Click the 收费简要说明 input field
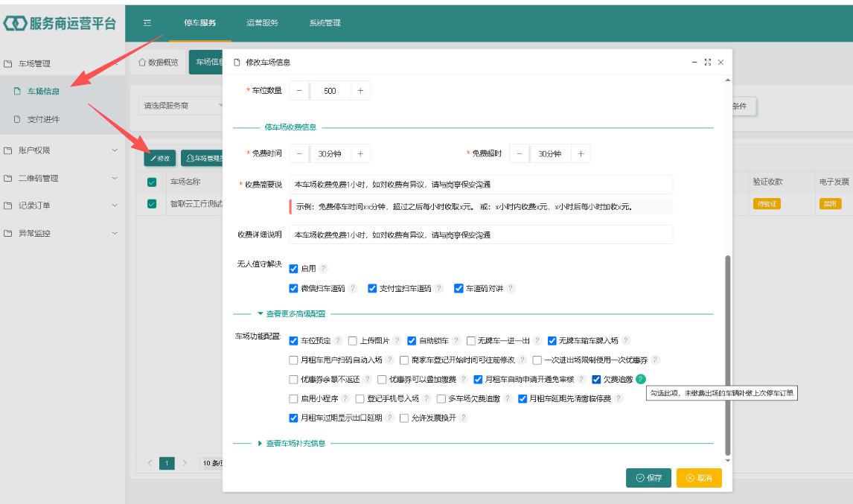This screenshot has width=853, height=504. tap(481, 185)
